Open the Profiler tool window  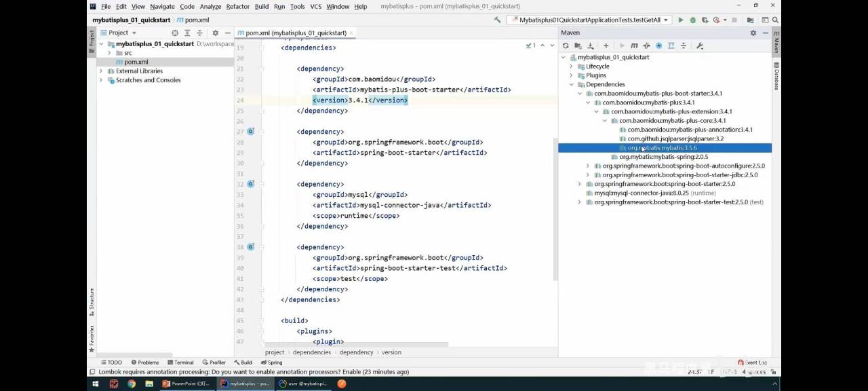pos(214,362)
